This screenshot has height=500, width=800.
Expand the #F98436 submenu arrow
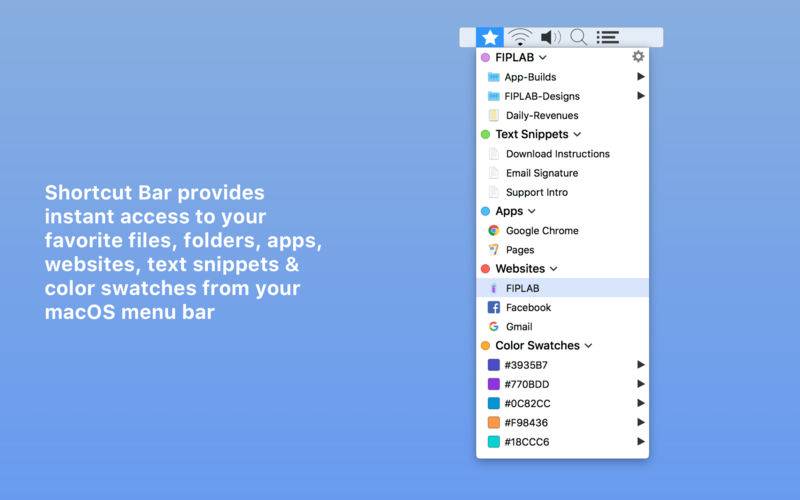(641, 422)
